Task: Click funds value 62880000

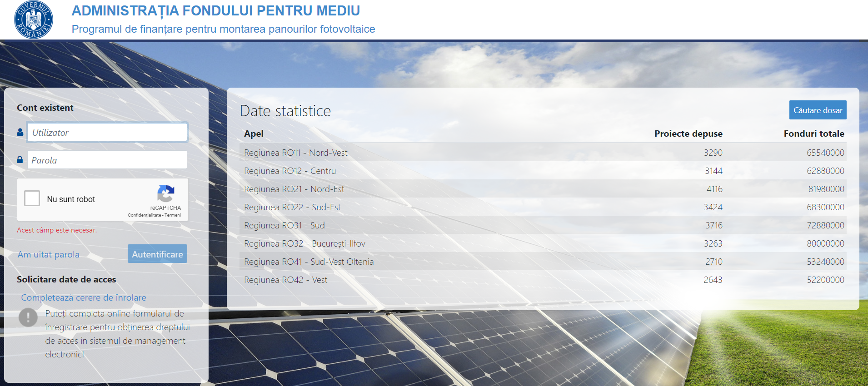Action: click(825, 171)
